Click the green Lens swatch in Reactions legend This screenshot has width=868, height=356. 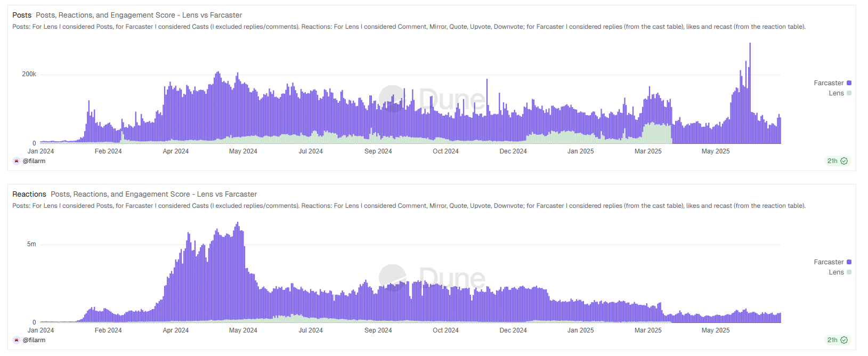849,272
